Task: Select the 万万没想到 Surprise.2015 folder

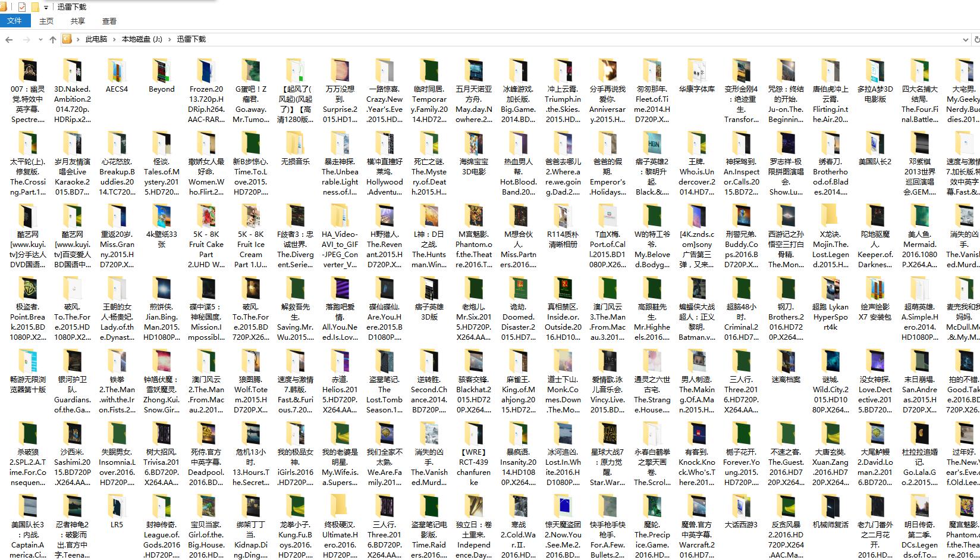Action: click(340, 91)
